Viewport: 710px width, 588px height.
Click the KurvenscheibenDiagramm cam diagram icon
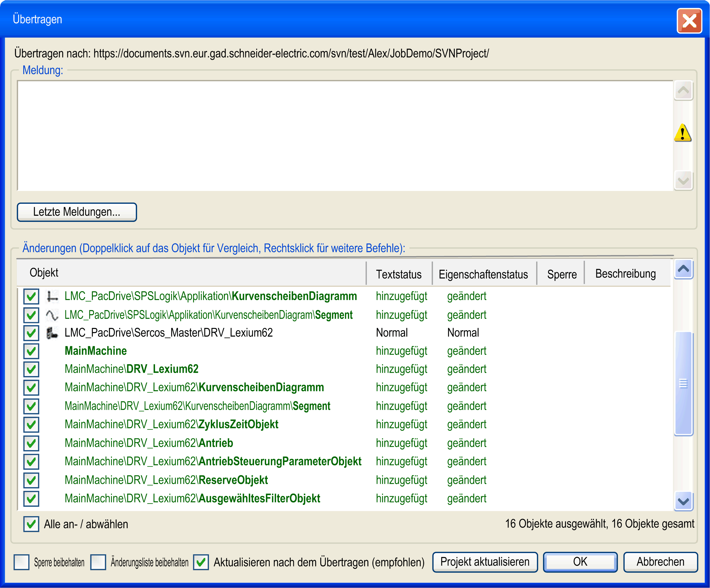tap(52, 296)
